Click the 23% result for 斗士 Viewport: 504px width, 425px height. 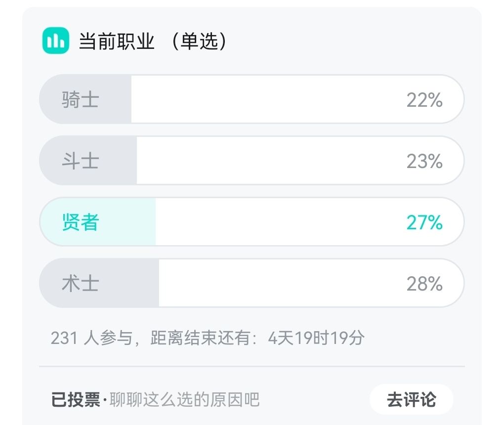click(x=424, y=161)
